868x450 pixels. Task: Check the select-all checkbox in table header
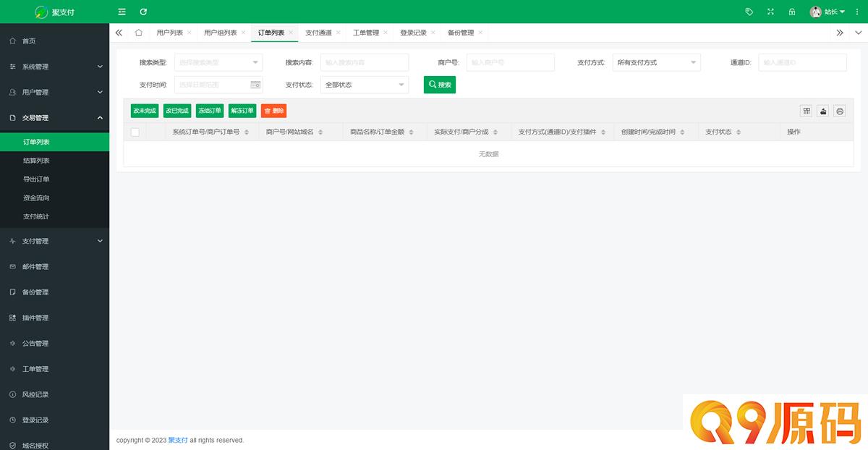point(135,132)
